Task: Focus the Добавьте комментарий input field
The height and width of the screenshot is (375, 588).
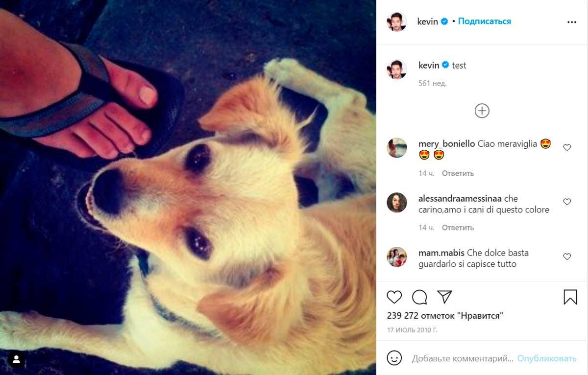Action: coord(463,359)
